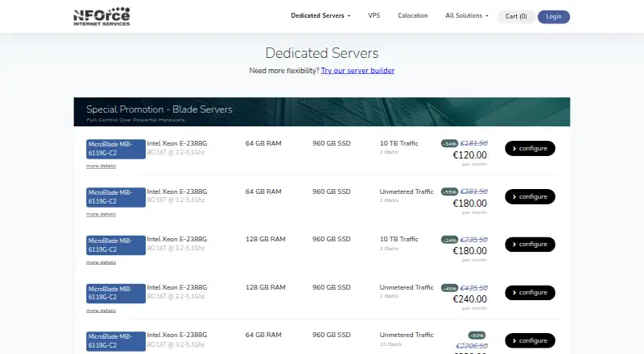Click the MicroBlade MBI-6119G-C2 badge in the €120.00 row
The image size is (644, 354).
click(116, 149)
